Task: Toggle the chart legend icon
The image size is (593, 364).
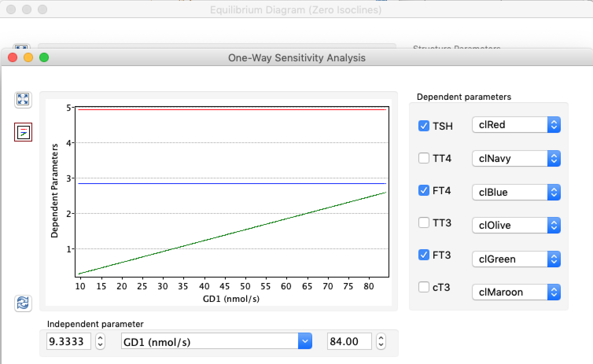Action: (23, 132)
